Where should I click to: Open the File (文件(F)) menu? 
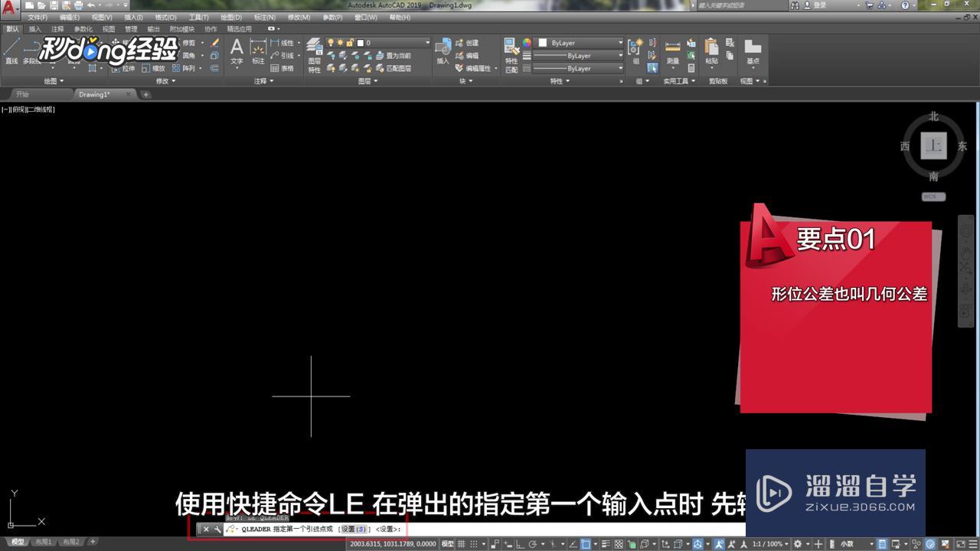click(38, 18)
